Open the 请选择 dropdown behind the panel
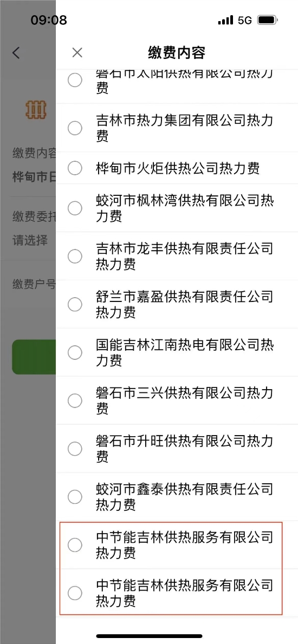This screenshot has width=298, height=644. click(30, 240)
